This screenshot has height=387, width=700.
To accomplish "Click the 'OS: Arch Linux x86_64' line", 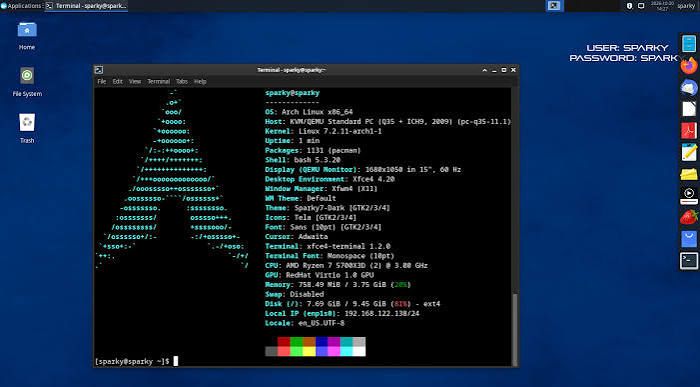I will (309, 112).
